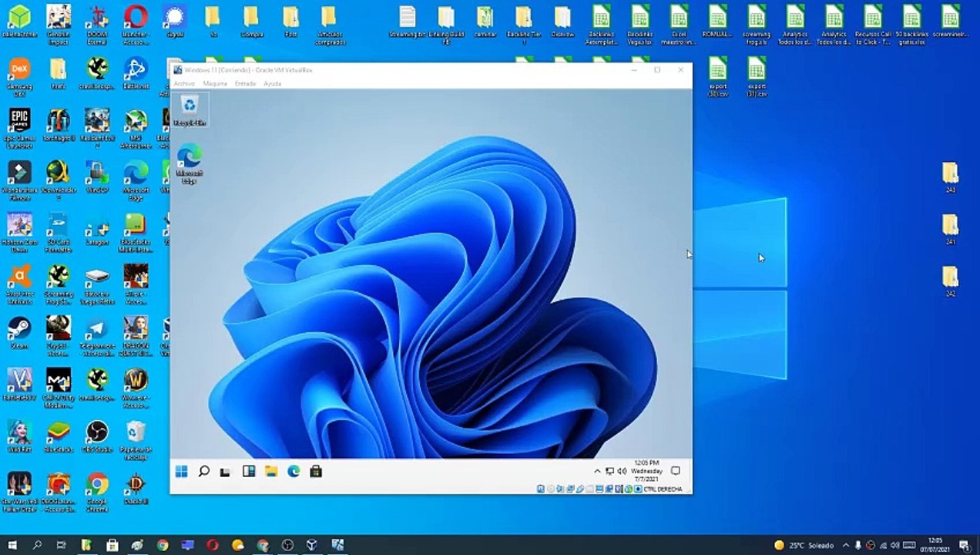980x555 pixels.
Task: Open the host Windows 10 Start button
Action: point(12,545)
